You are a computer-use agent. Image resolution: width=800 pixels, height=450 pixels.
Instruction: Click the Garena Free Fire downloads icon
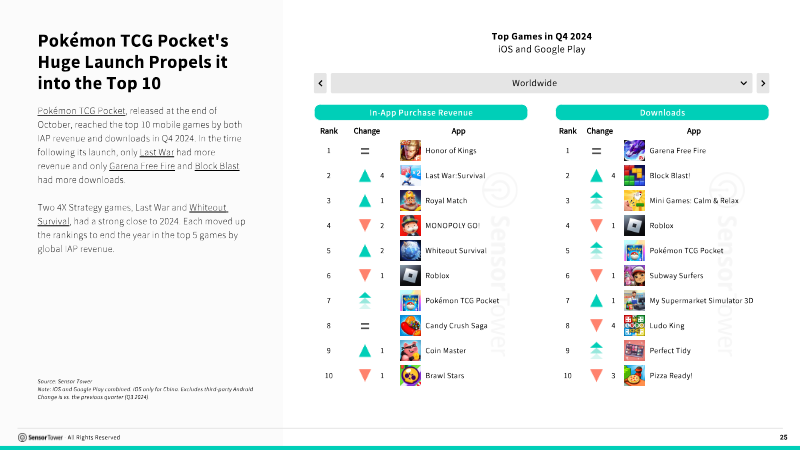pos(634,151)
